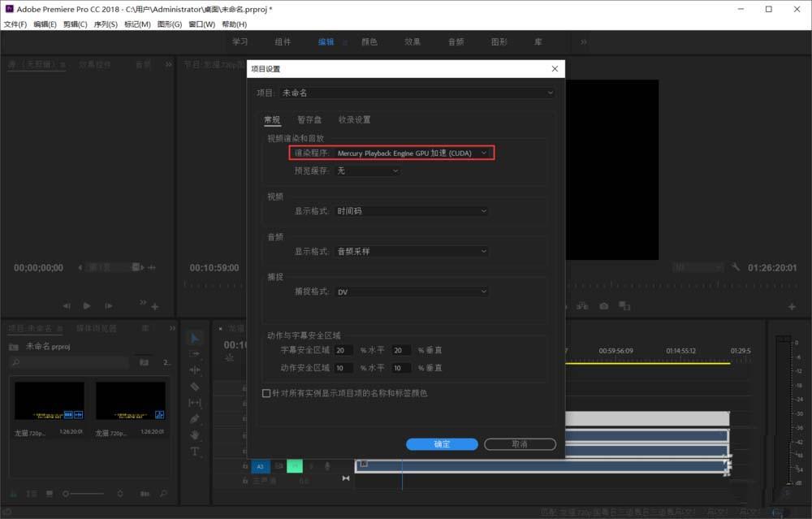Select the 龙猫 720p clip thumbnail
Screen dimensions: 812x519
coord(49,402)
